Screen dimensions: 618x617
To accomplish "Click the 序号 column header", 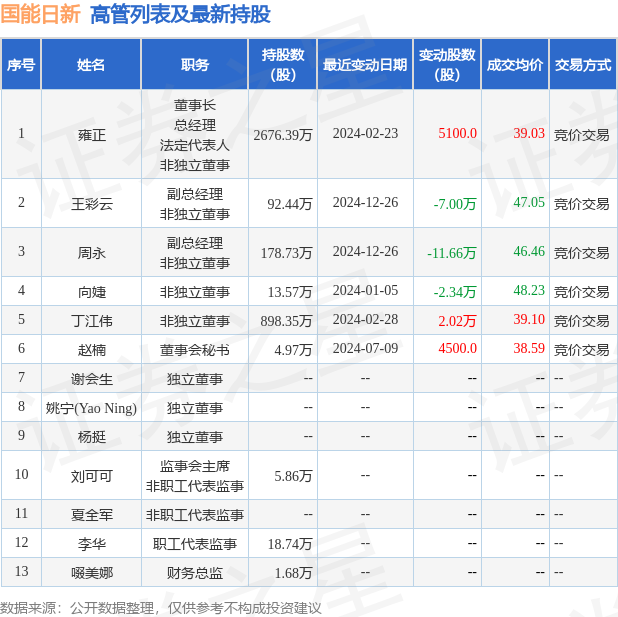I will point(21,65).
